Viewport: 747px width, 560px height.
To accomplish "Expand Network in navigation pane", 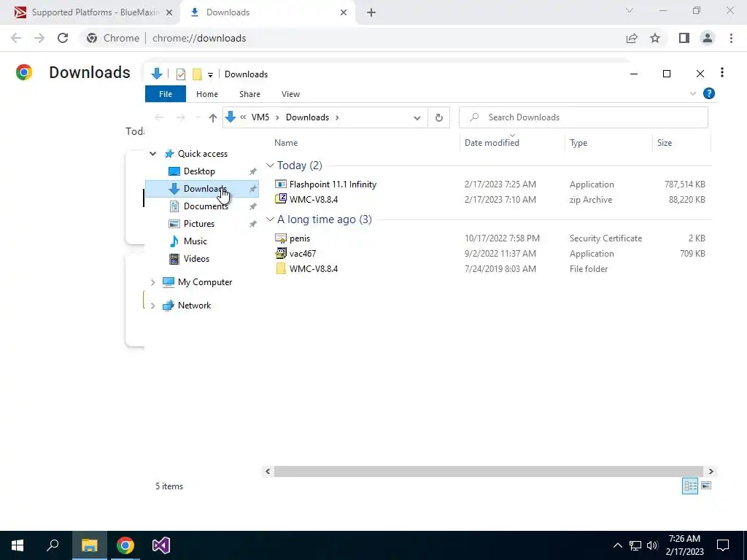I will point(152,306).
